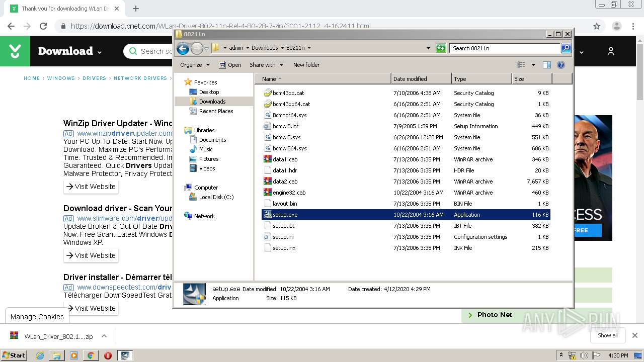The image size is (644, 362).
Task: Select the bcm43xx.cat catalog icon
Action: pyautogui.click(x=268, y=93)
